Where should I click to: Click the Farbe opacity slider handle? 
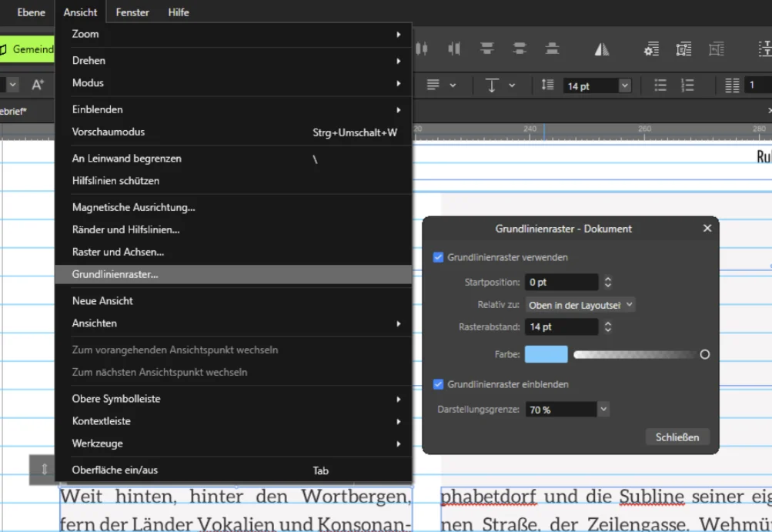click(704, 354)
